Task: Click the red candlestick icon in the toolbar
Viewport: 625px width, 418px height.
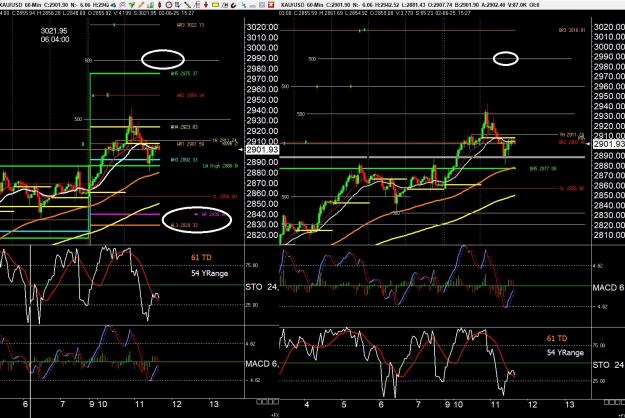Action: click(159, 5)
